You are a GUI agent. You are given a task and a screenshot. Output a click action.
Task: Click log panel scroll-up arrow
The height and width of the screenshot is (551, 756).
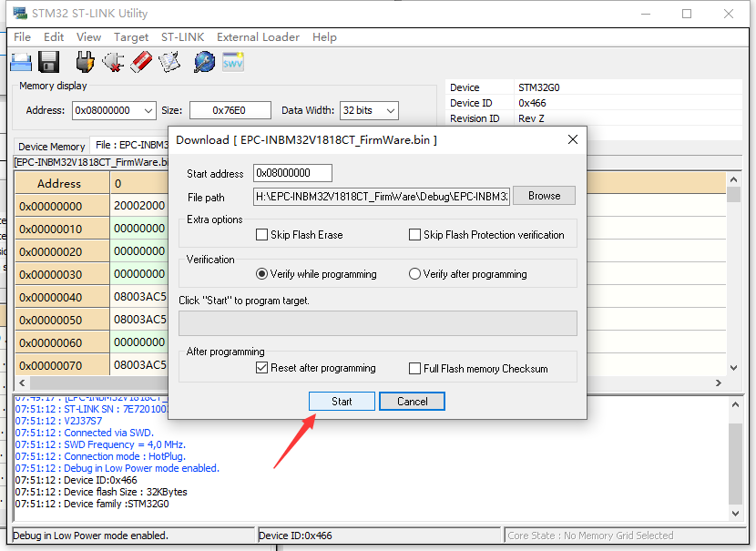click(x=735, y=404)
